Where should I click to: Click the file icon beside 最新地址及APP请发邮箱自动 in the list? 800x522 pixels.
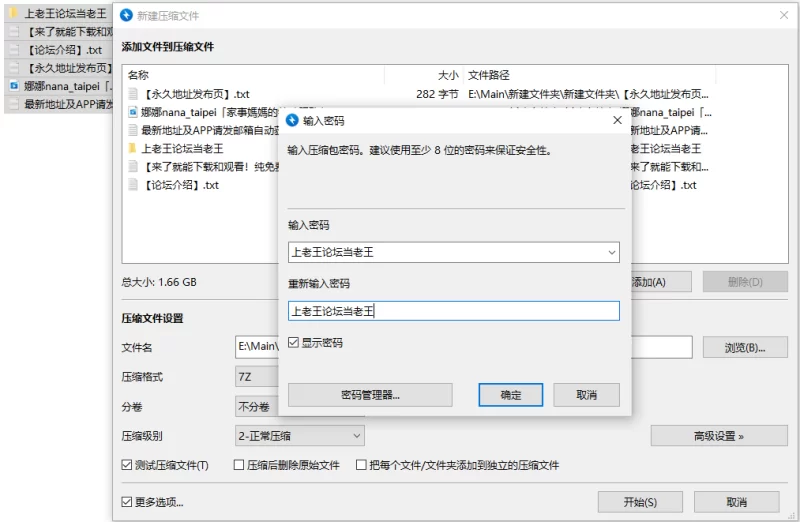tap(133, 130)
